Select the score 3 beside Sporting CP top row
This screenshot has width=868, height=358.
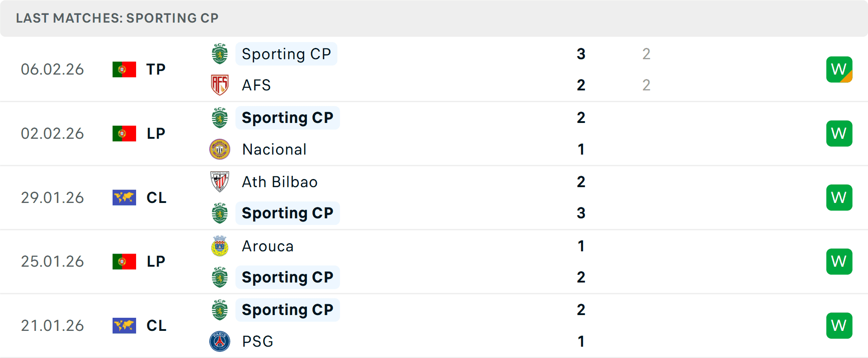pyautogui.click(x=581, y=54)
